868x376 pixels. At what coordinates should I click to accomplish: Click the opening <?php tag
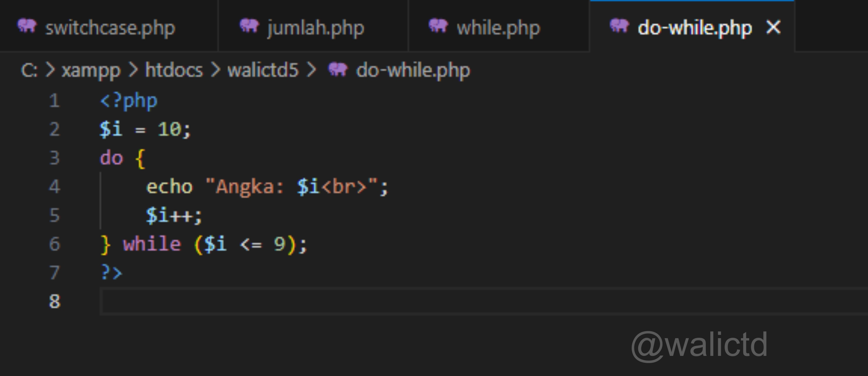(129, 101)
